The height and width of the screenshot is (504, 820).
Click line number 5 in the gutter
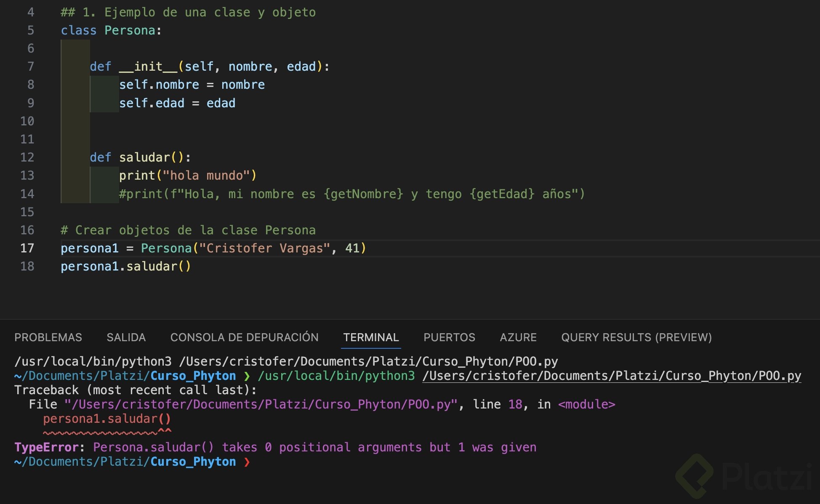tap(30, 30)
